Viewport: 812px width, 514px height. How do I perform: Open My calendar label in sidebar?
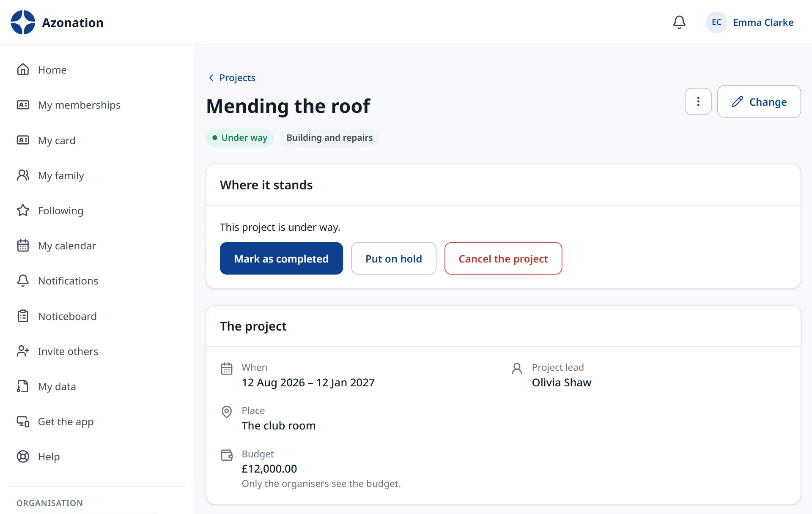click(x=67, y=246)
